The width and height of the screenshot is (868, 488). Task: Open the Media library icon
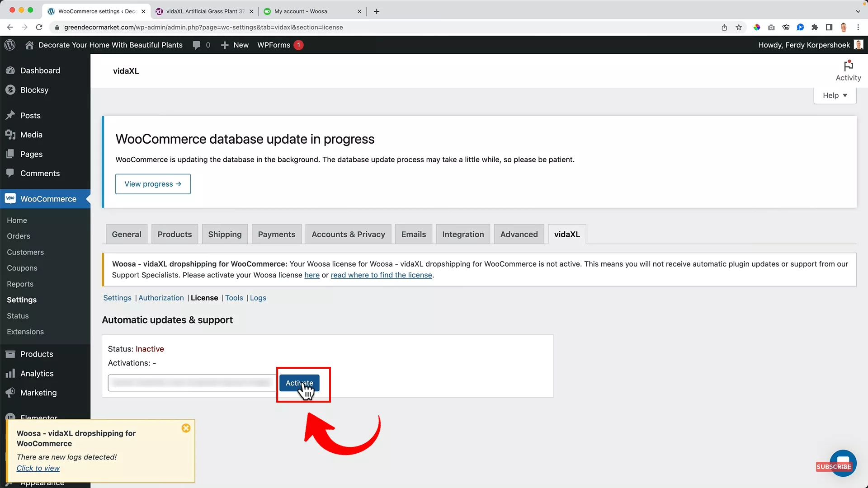pos(10,134)
